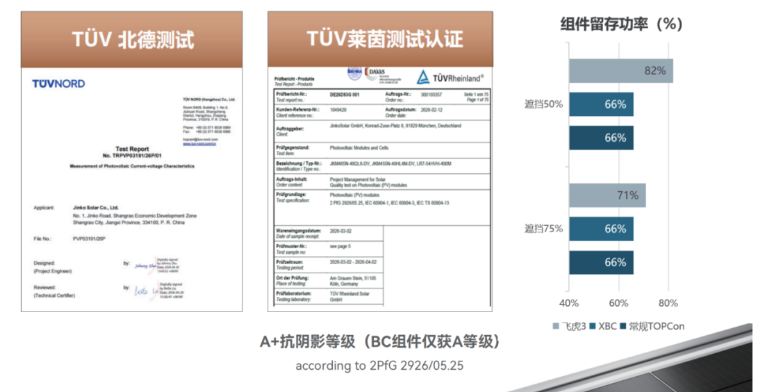Click the 'Prüfbericht - Produkte' heading
The image size is (760, 392).
click(x=294, y=78)
